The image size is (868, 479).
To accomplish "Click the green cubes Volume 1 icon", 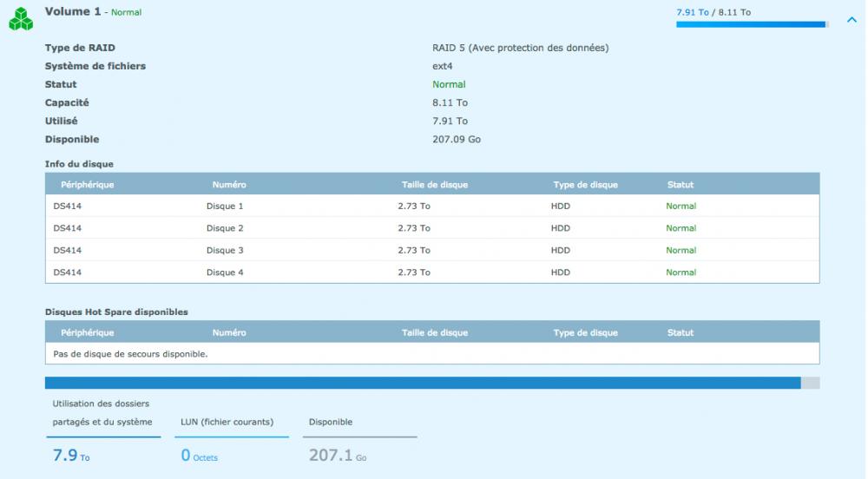I will pos(21,20).
